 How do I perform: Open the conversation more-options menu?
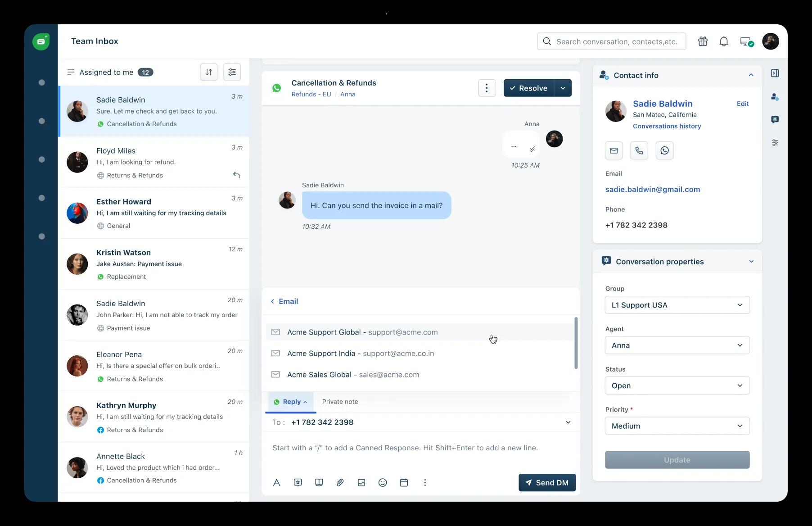(x=487, y=88)
